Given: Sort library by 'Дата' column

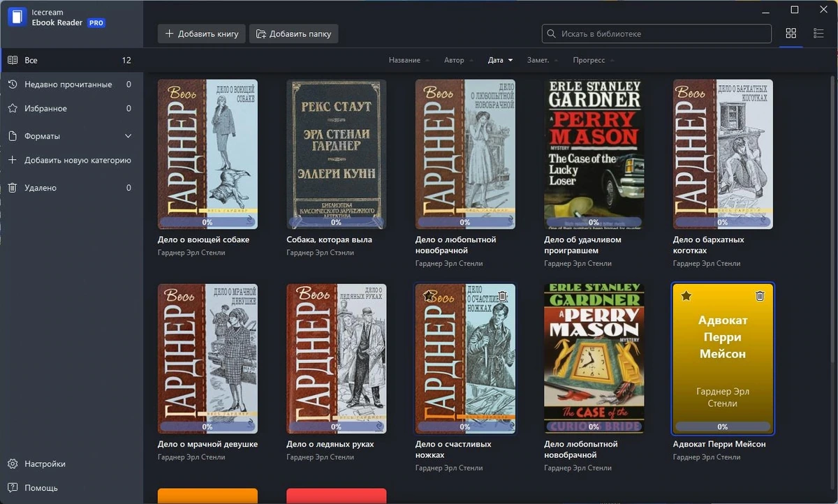Looking at the screenshot, I should click(500, 60).
